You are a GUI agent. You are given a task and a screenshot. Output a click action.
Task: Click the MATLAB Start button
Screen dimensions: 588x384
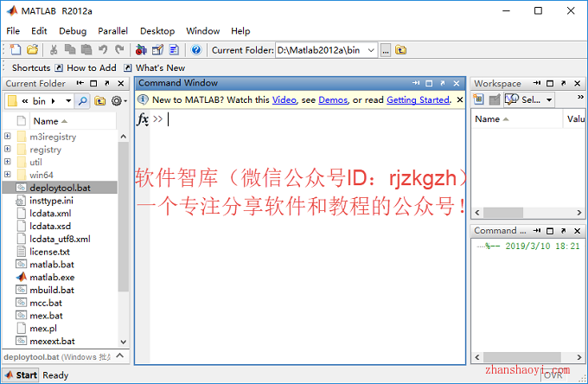tap(21, 375)
